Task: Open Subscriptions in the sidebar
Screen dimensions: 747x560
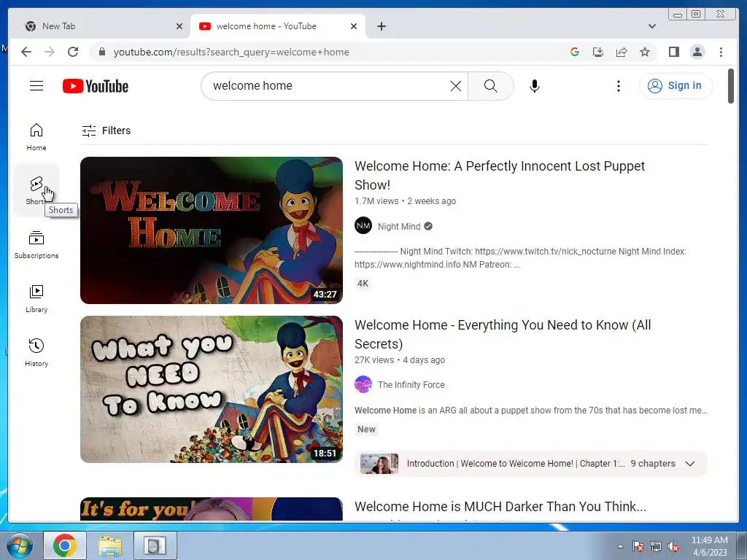Action: point(36,245)
